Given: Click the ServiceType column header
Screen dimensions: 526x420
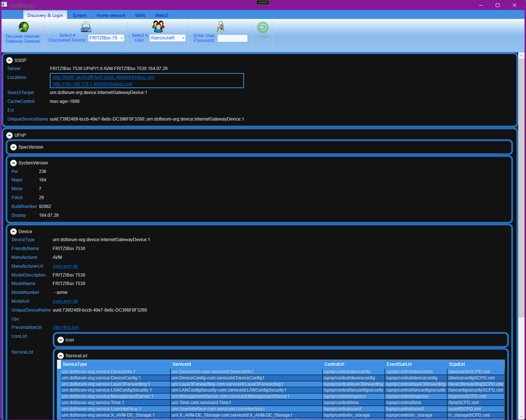Looking at the screenshot, I should [75, 364].
